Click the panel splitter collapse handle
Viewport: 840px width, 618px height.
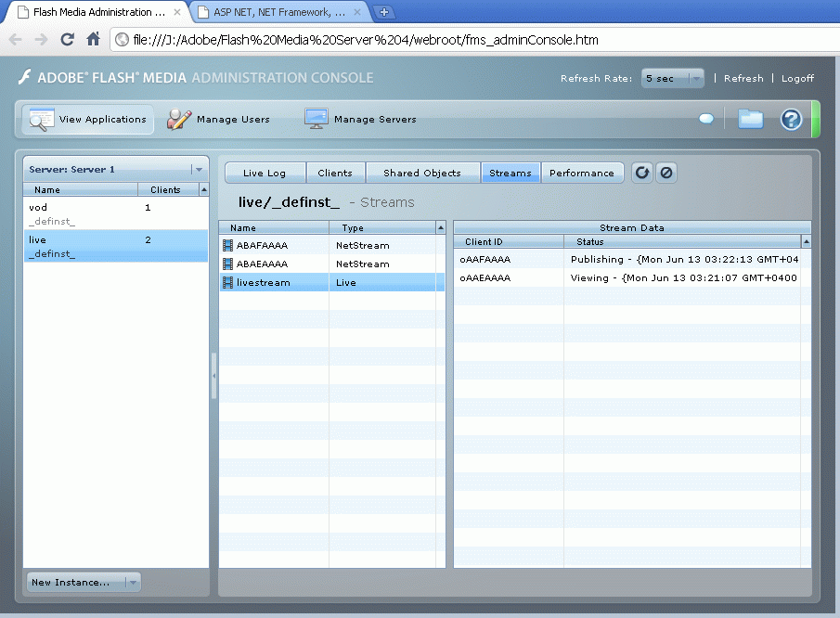tap(213, 376)
